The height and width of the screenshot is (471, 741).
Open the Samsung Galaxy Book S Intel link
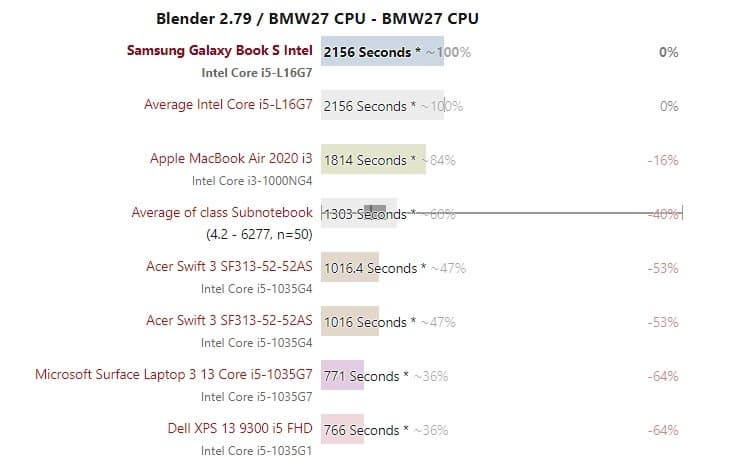(x=220, y=52)
